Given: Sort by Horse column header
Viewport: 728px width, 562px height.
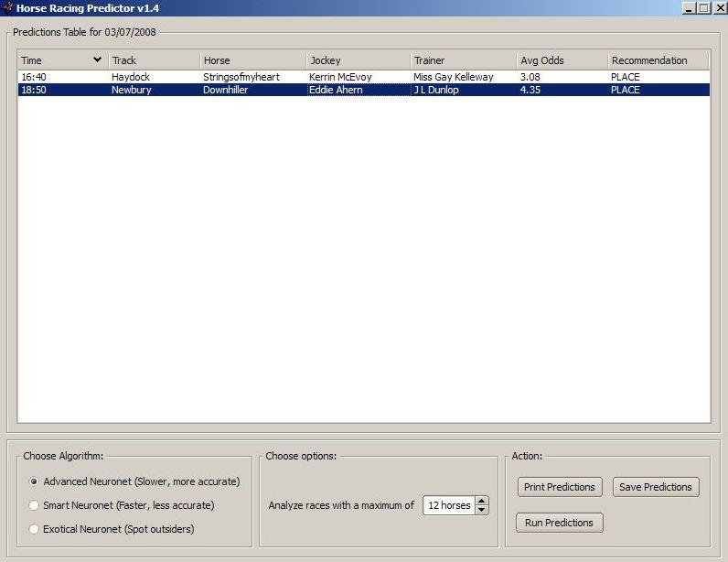Looking at the screenshot, I should pos(253,60).
